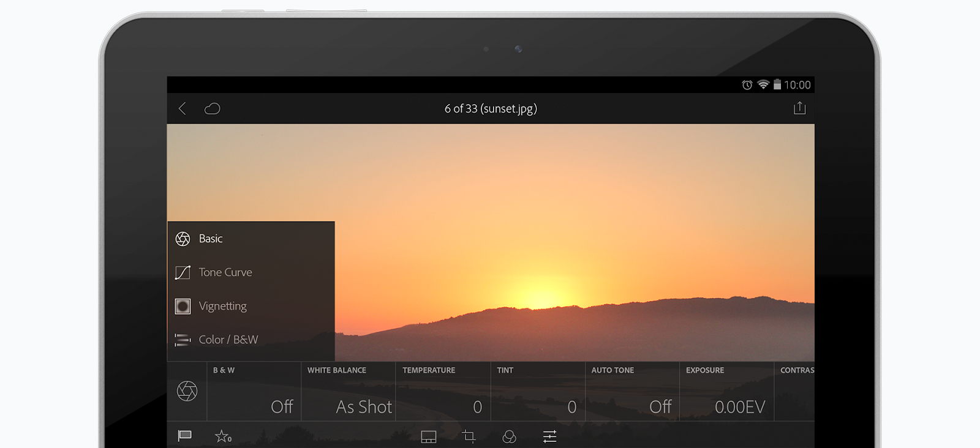Tap the cloud sync icon

(213, 109)
